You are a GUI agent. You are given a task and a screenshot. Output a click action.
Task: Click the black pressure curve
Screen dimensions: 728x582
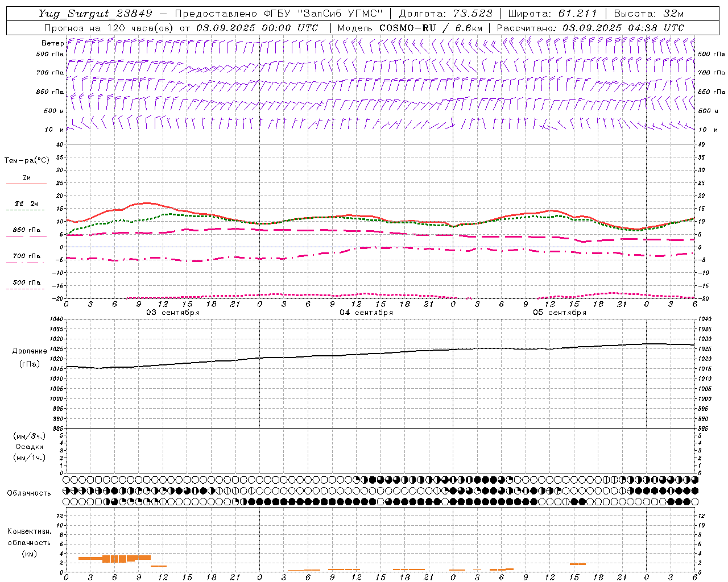click(x=381, y=354)
